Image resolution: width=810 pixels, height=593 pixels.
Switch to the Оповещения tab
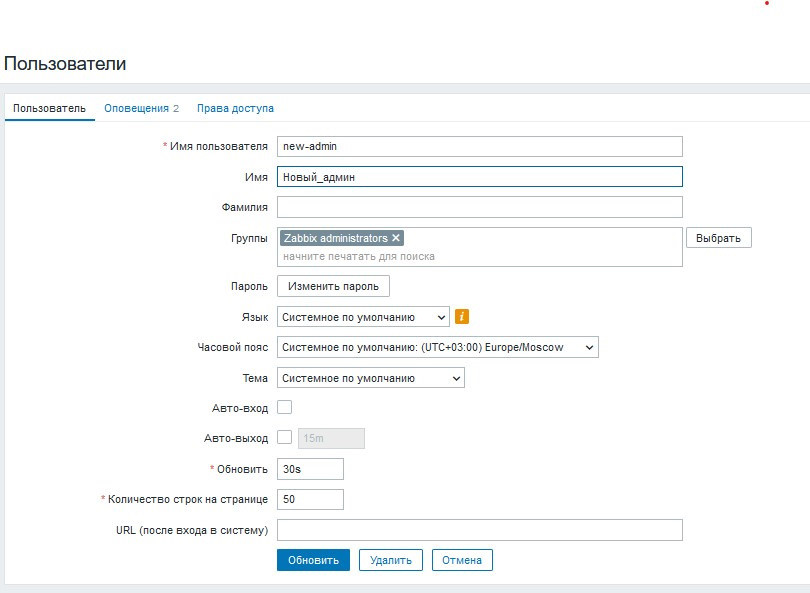tap(141, 108)
